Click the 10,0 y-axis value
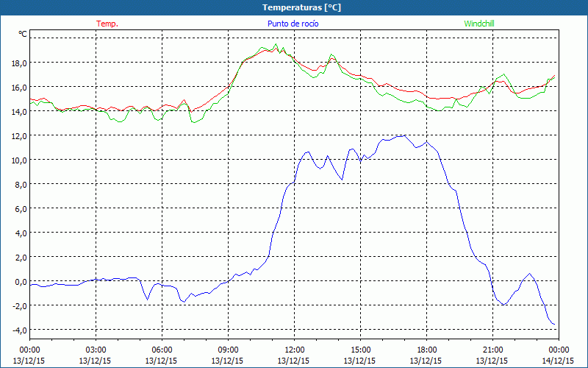 click(x=19, y=160)
